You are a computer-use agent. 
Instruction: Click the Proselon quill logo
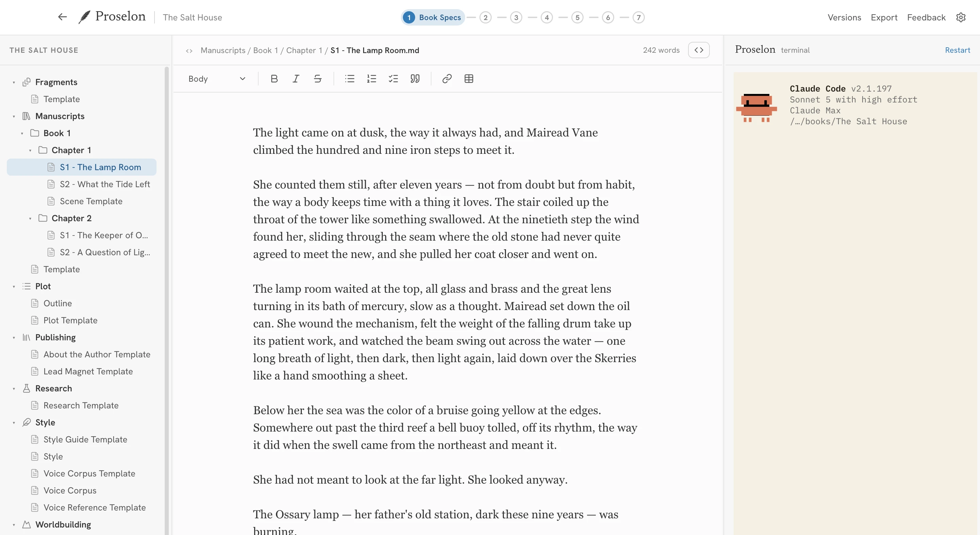(84, 17)
